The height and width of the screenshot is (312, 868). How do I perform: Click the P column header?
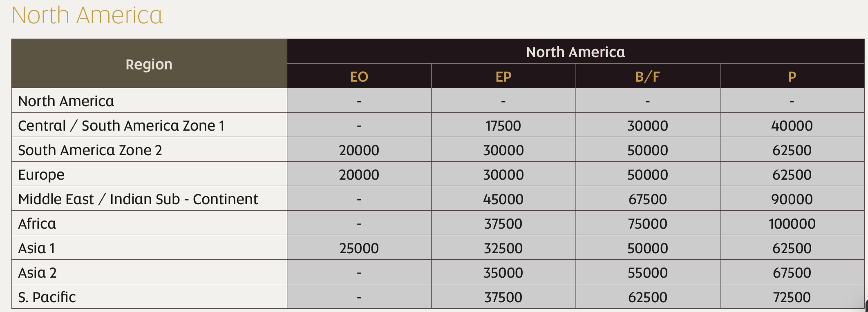pos(792,77)
